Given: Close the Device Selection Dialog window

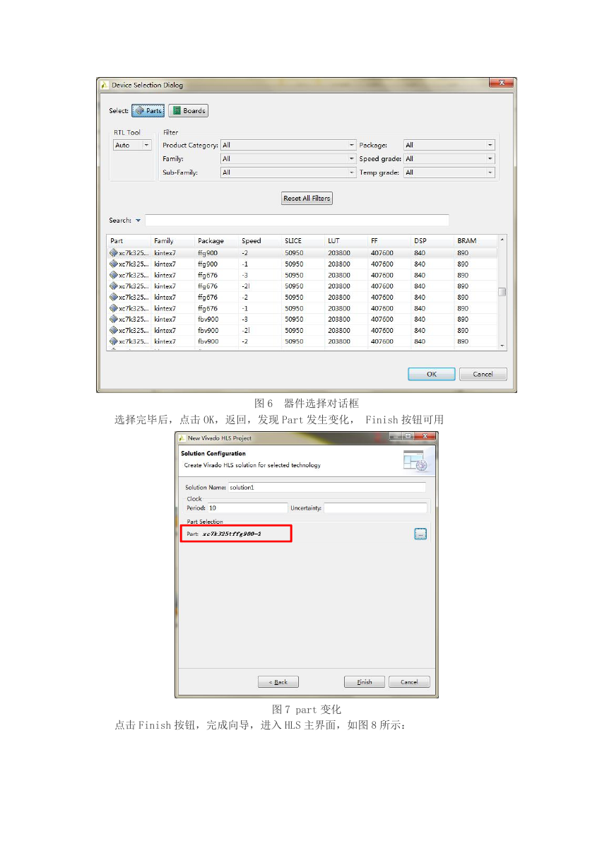Looking at the screenshot, I should (x=501, y=83).
